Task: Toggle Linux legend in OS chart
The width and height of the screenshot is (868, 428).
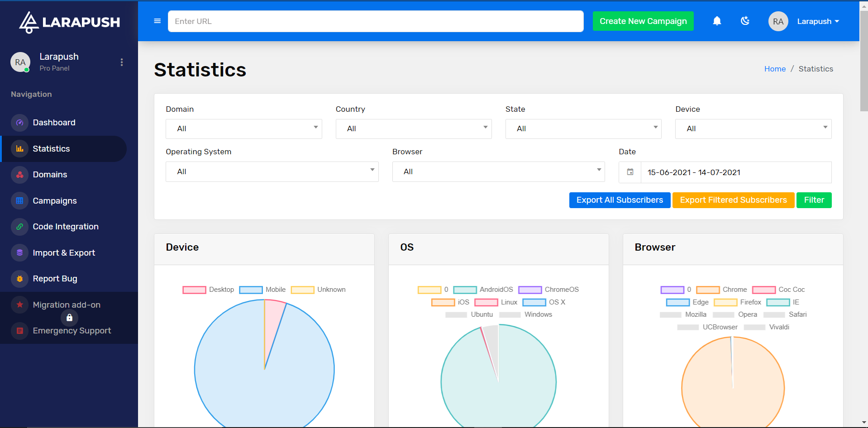Action: click(496, 302)
